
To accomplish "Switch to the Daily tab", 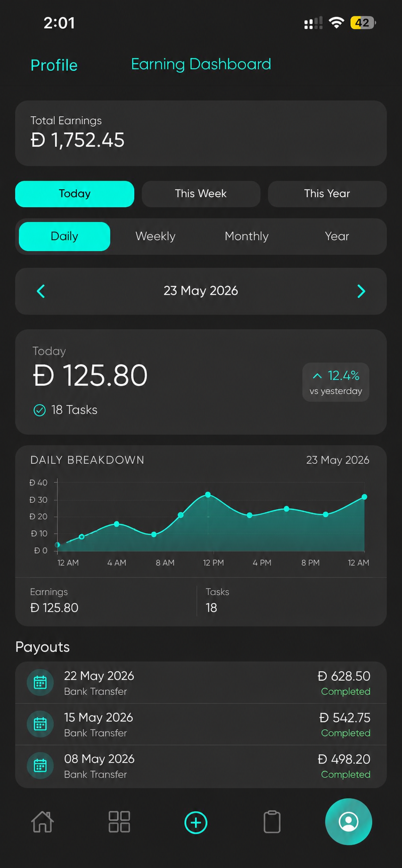I will (x=65, y=236).
